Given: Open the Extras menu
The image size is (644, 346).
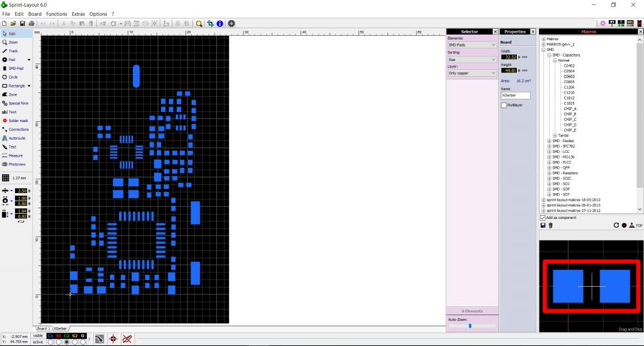Looking at the screenshot, I should pos(79,14).
